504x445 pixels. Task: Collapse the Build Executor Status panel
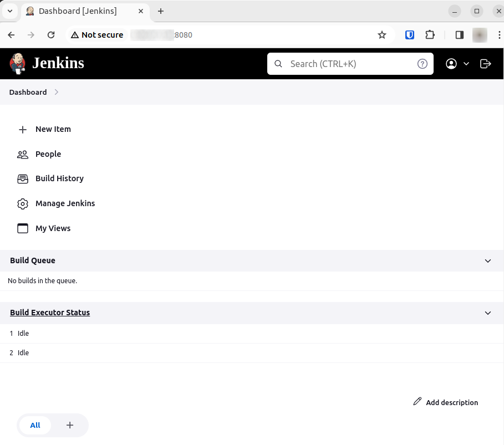click(488, 313)
